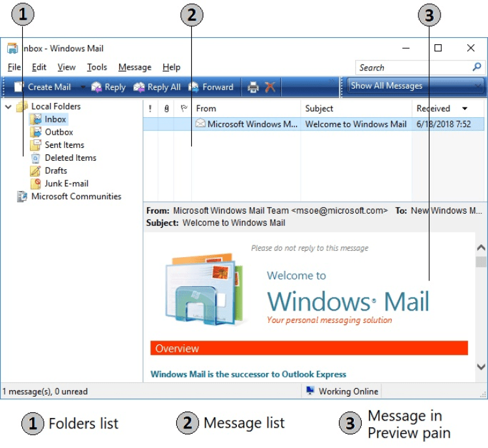Viewport: 488px width, 448px height.
Task: Sort by the attachment paperclip column
Action: point(166,108)
